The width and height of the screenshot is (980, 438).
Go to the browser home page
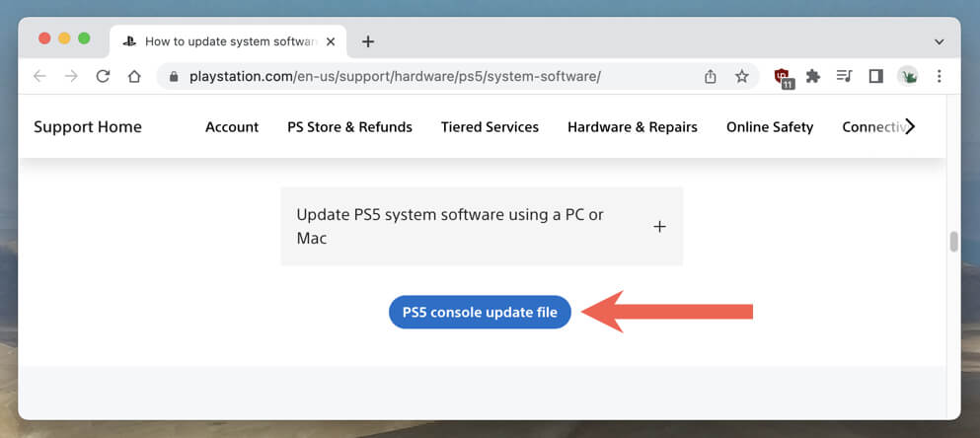[x=134, y=76]
